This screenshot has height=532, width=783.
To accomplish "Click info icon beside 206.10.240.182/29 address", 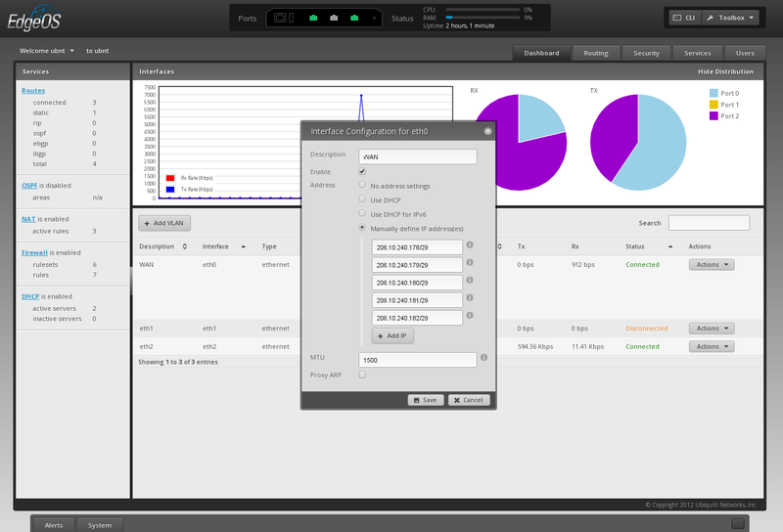I will [x=470, y=316].
